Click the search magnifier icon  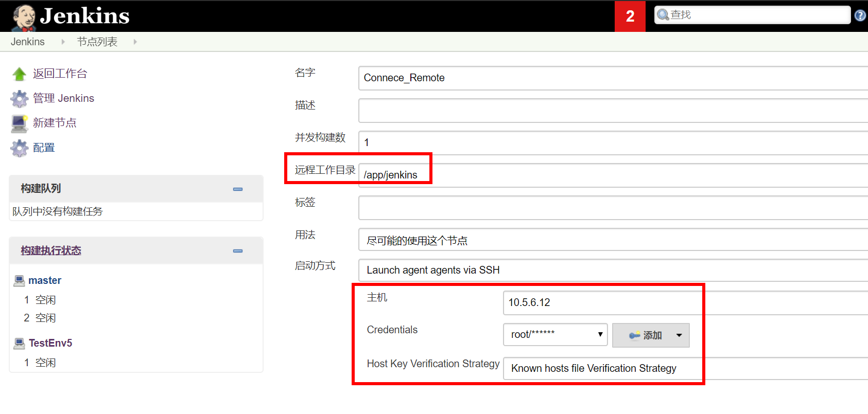(663, 15)
